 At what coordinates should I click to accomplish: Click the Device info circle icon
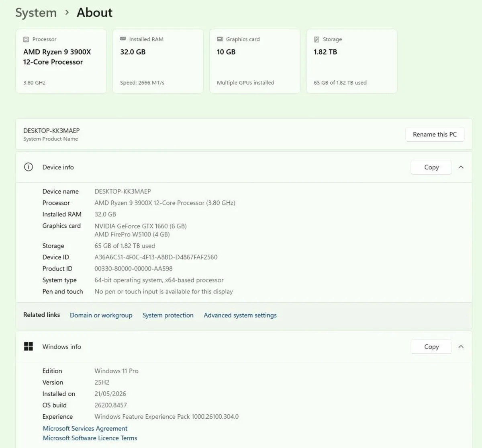29,167
